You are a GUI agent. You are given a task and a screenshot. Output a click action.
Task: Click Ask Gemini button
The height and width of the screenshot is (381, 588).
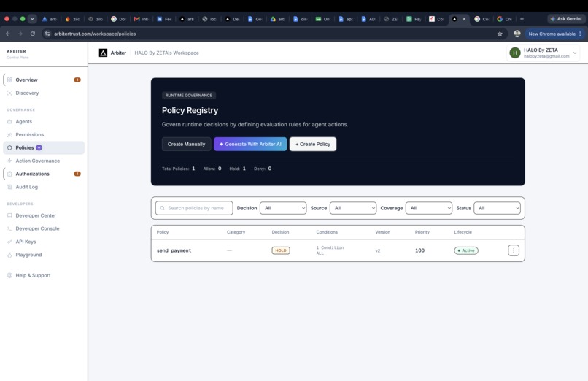click(x=566, y=19)
